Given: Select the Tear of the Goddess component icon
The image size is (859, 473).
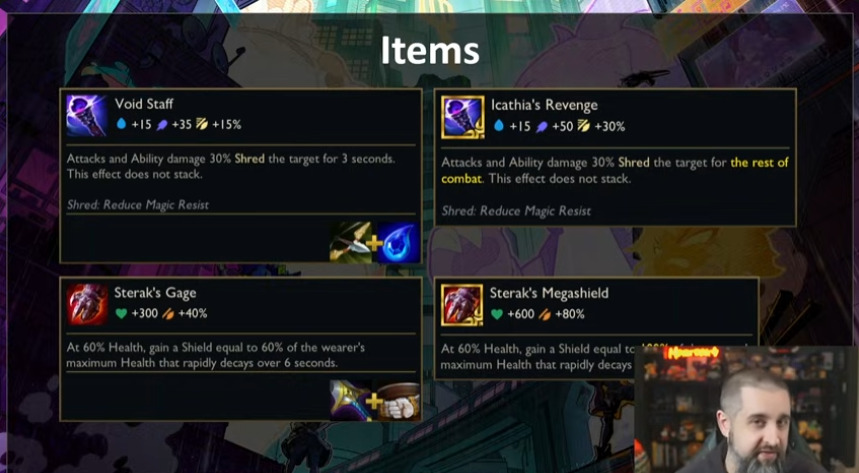Looking at the screenshot, I should click(x=398, y=242).
